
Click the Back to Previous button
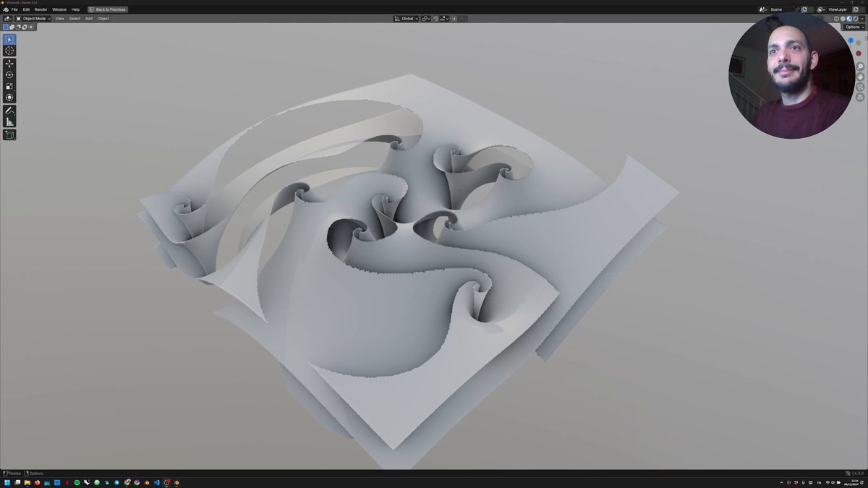[107, 9]
